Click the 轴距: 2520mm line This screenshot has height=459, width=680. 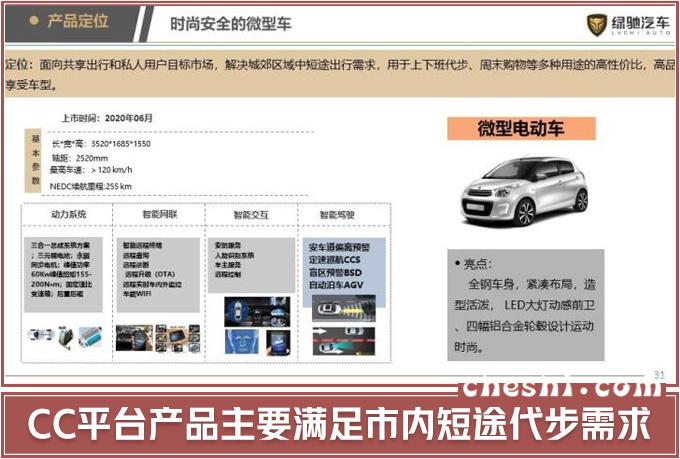[x=80, y=158]
